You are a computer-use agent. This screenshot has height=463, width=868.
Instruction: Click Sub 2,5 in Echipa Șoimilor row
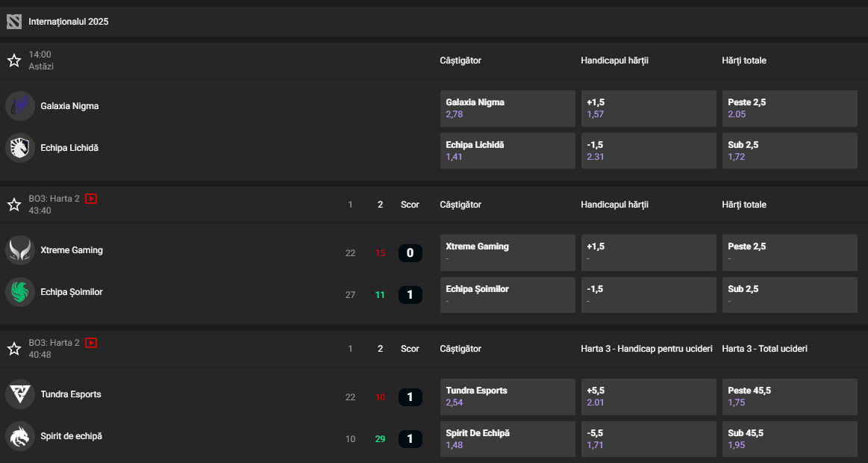click(790, 295)
